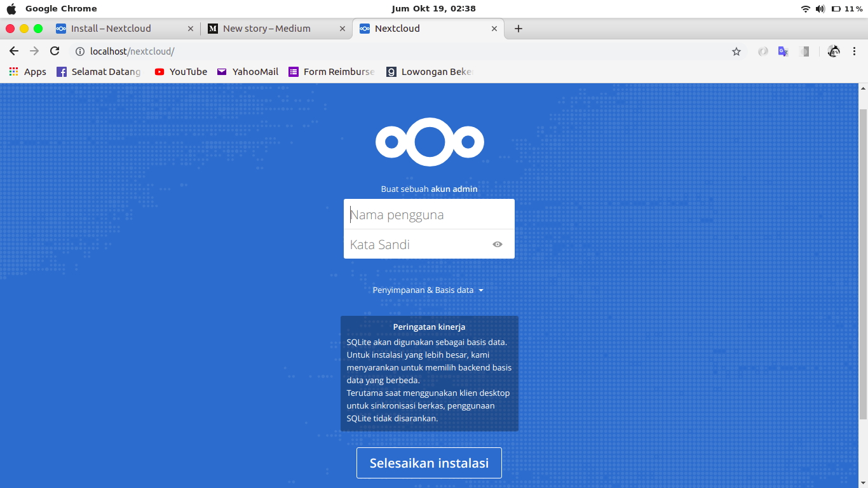Click the Jum Okt 19, 02:38 clock
This screenshot has height=488, width=868.
coord(434,9)
